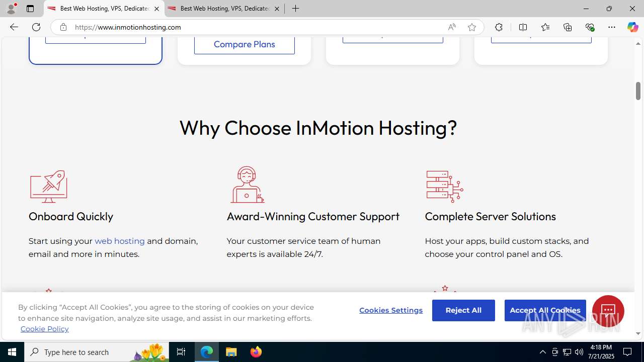Open Tab actions menu icon
Screen dimensions: 644x362
click(x=30, y=9)
